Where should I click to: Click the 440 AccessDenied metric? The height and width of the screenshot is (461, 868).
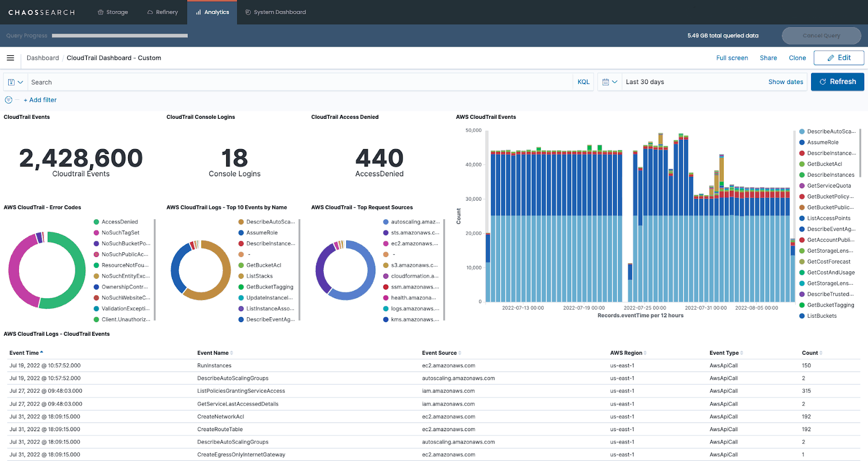point(379,162)
